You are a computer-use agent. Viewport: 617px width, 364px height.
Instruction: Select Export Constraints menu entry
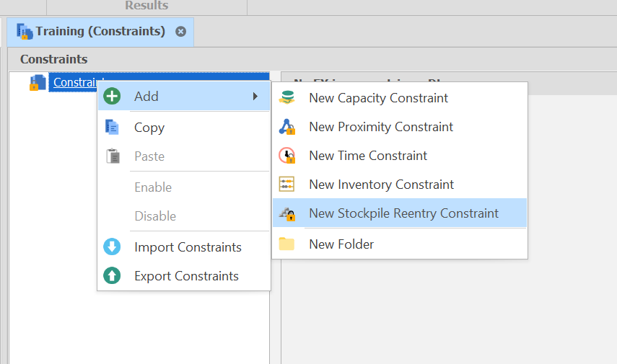pos(186,276)
